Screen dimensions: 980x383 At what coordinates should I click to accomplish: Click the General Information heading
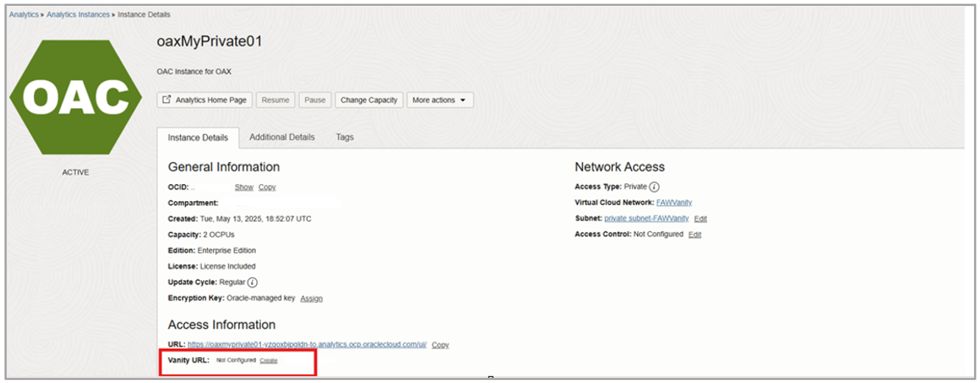224,167
